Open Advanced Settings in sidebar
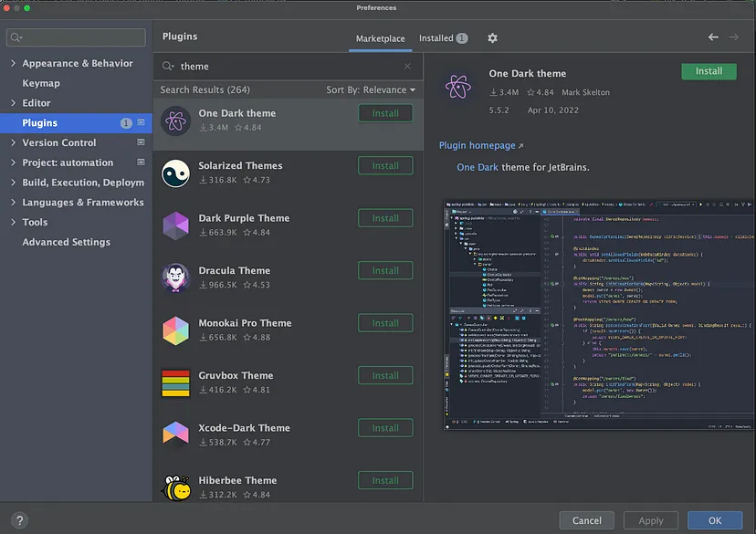756x534 pixels. (66, 242)
